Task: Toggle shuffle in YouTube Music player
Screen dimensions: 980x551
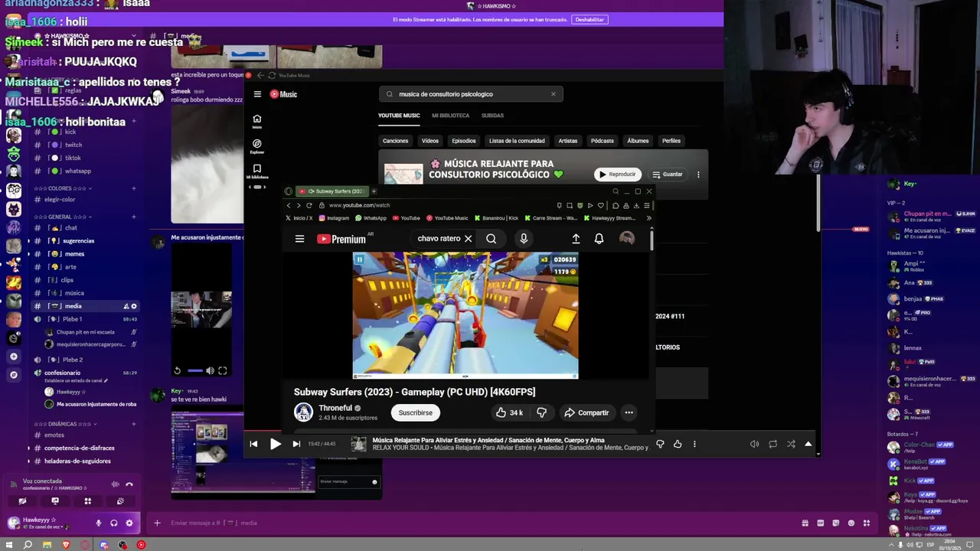Action: pos(791,444)
